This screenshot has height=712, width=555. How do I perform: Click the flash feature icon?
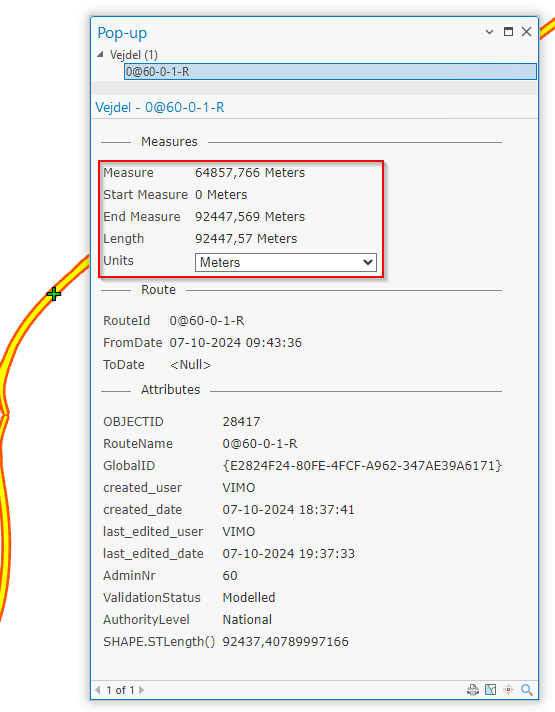[x=508, y=690]
